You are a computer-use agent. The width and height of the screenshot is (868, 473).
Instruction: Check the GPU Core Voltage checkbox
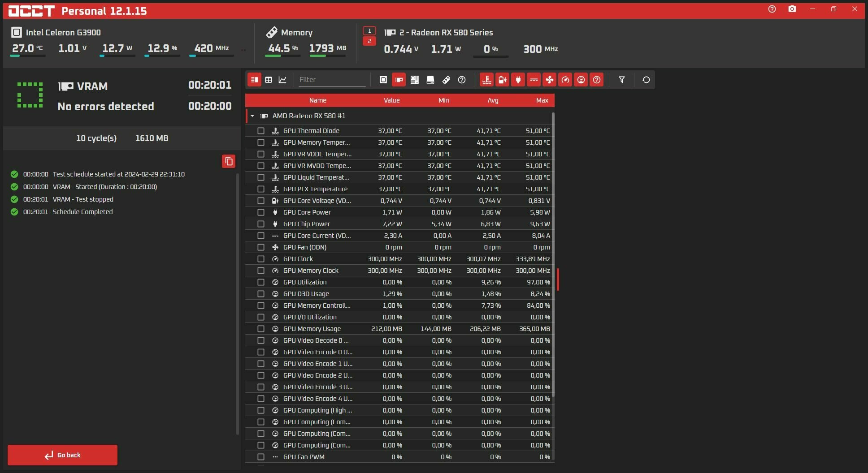tap(261, 201)
